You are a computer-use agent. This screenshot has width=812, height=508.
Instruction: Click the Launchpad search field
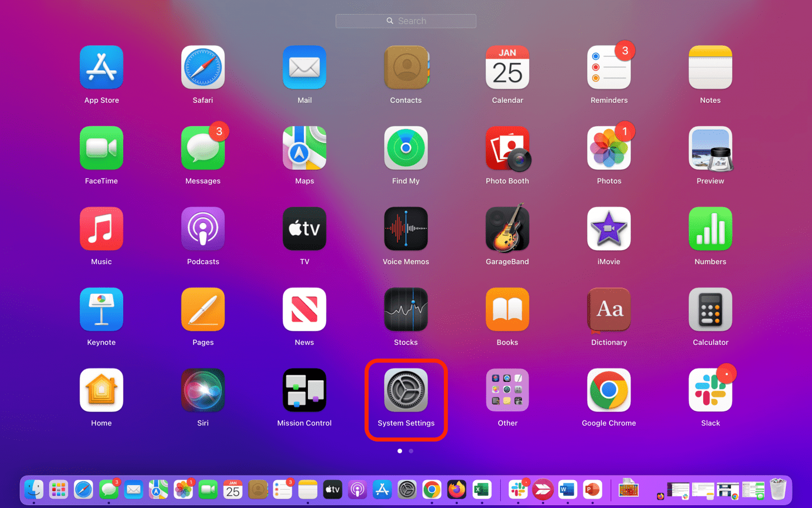(406, 21)
